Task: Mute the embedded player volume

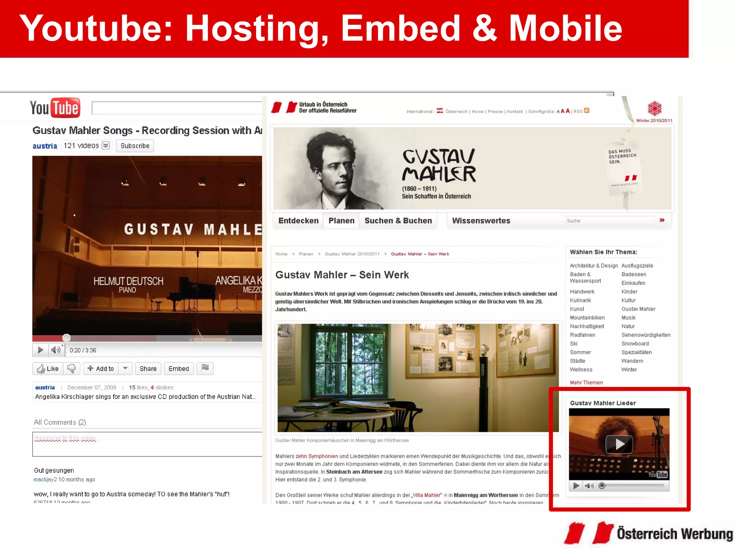Action: [589, 486]
